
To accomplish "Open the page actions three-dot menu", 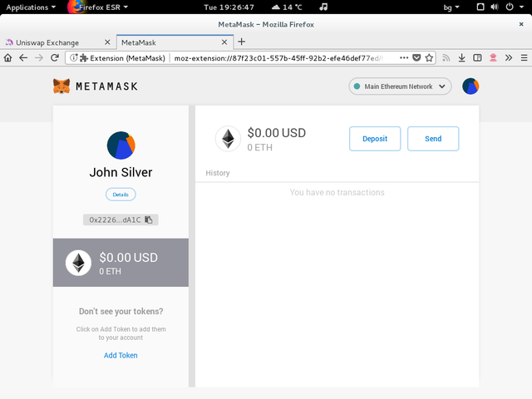I will pyautogui.click(x=404, y=58).
